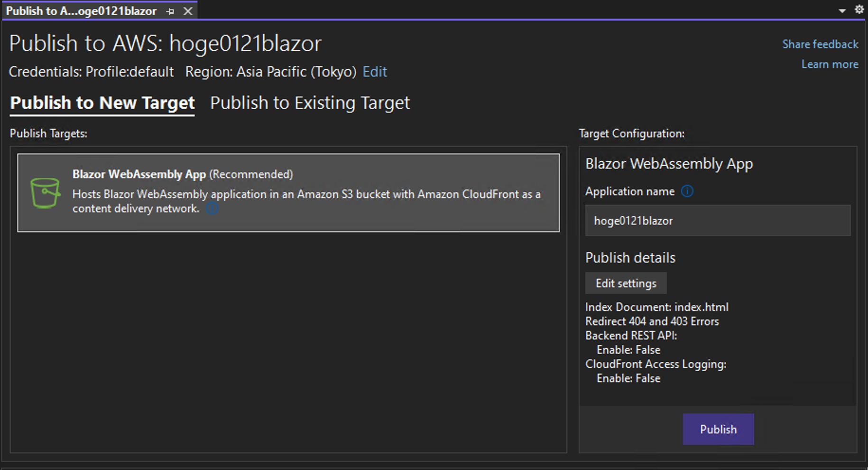Click the Credentials: Profile:default text
The width and height of the screenshot is (868, 470).
(x=91, y=72)
